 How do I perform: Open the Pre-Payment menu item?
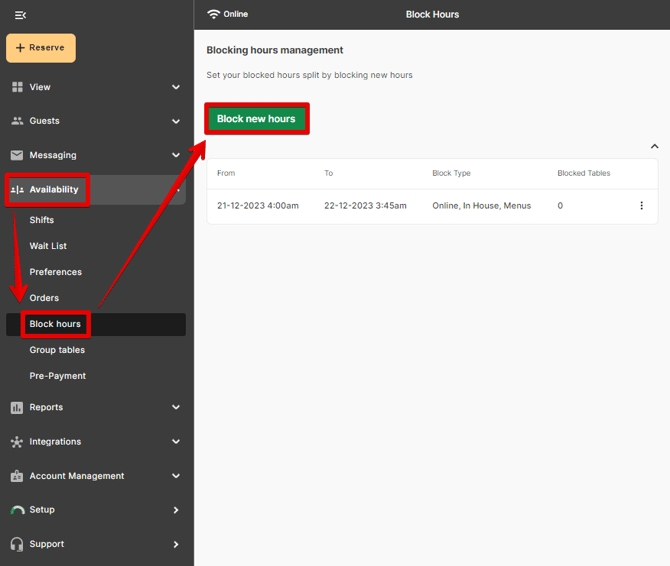(58, 376)
